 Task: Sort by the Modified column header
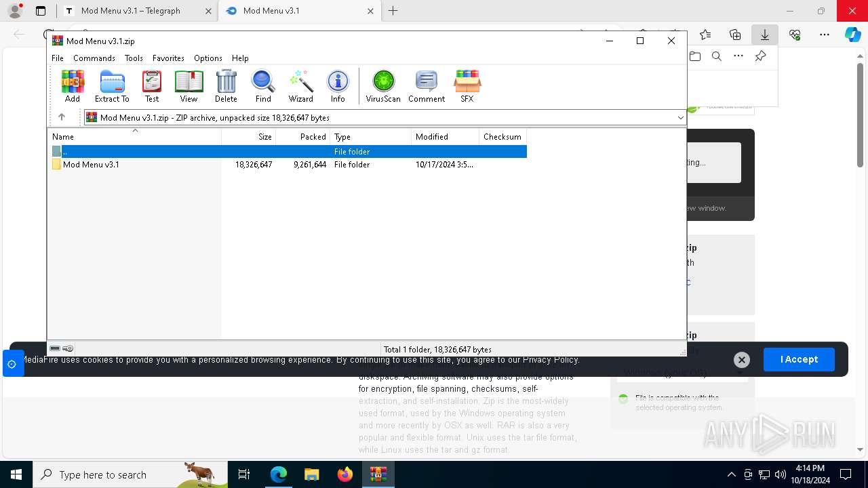[x=445, y=137]
